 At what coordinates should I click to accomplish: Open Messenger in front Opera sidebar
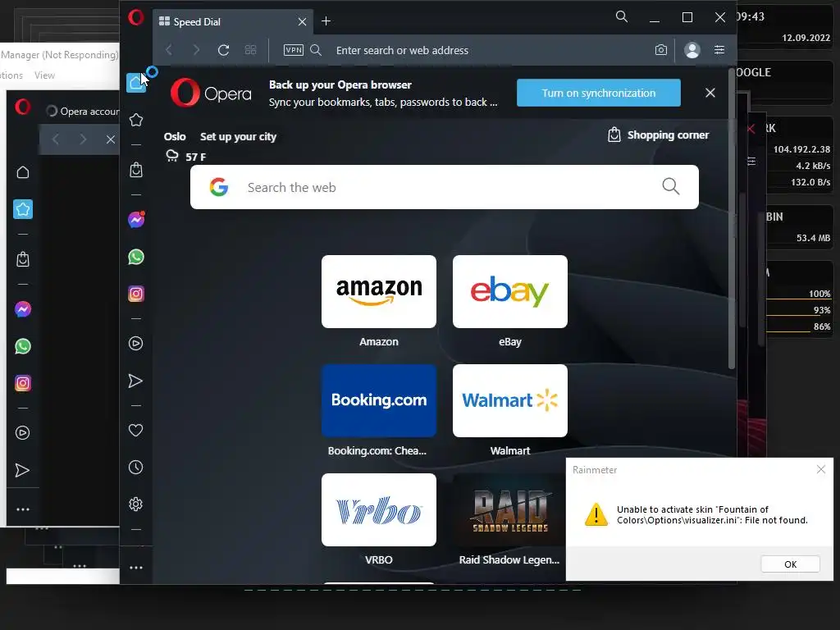tap(136, 220)
